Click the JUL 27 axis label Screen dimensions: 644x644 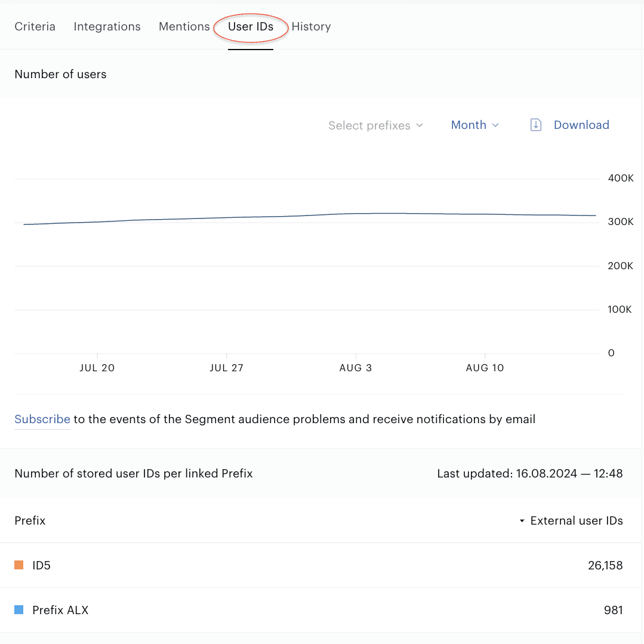226,368
